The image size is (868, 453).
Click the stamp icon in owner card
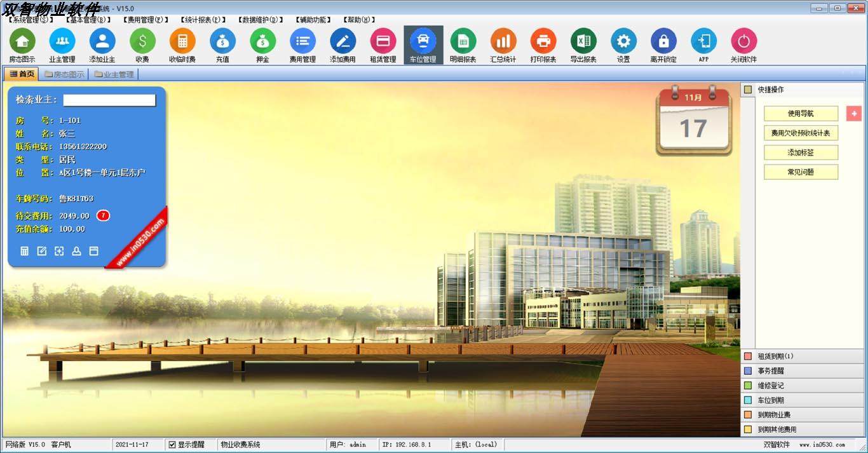[x=76, y=252]
